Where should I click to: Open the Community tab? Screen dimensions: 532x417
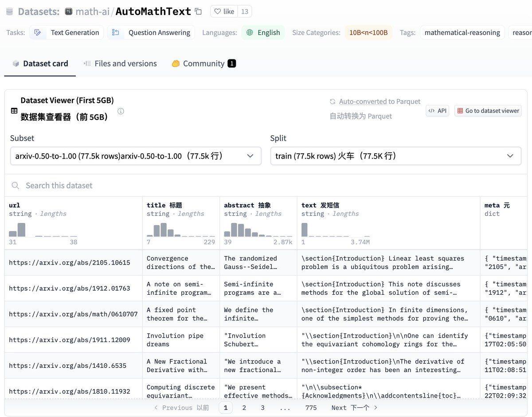tap(204, 63)
